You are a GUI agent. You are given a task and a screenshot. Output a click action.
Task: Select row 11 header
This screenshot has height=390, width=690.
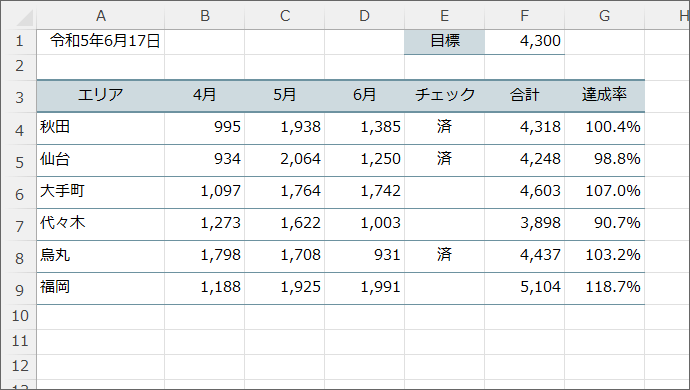pyautogui.click(x=19, y=342)
